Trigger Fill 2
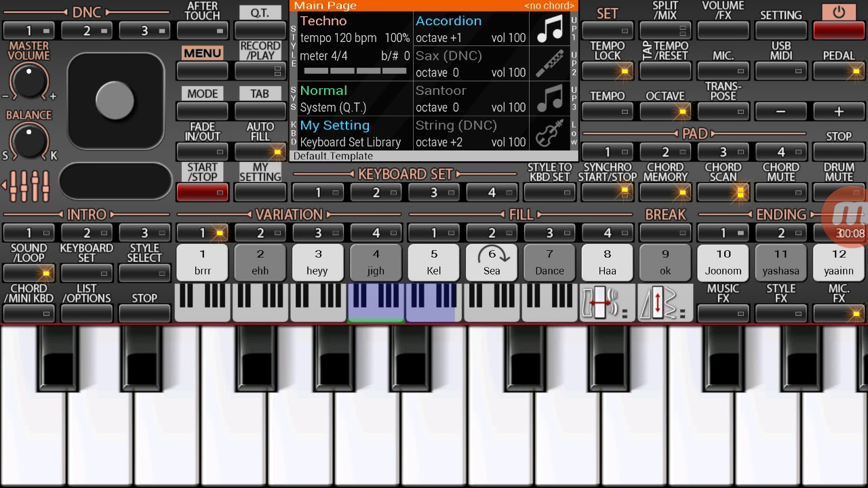Viewport: 868px width, 488px height. [x=492, y=232]
